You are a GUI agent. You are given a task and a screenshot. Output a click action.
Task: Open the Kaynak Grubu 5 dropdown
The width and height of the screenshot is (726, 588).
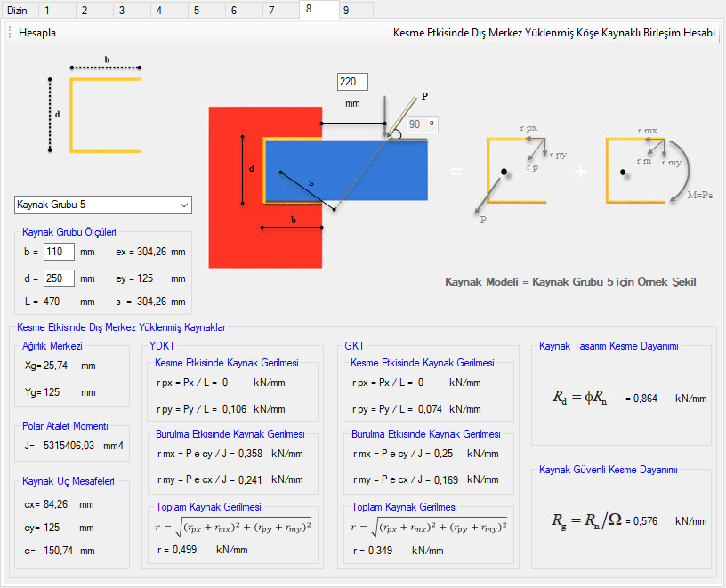[103, 205]
